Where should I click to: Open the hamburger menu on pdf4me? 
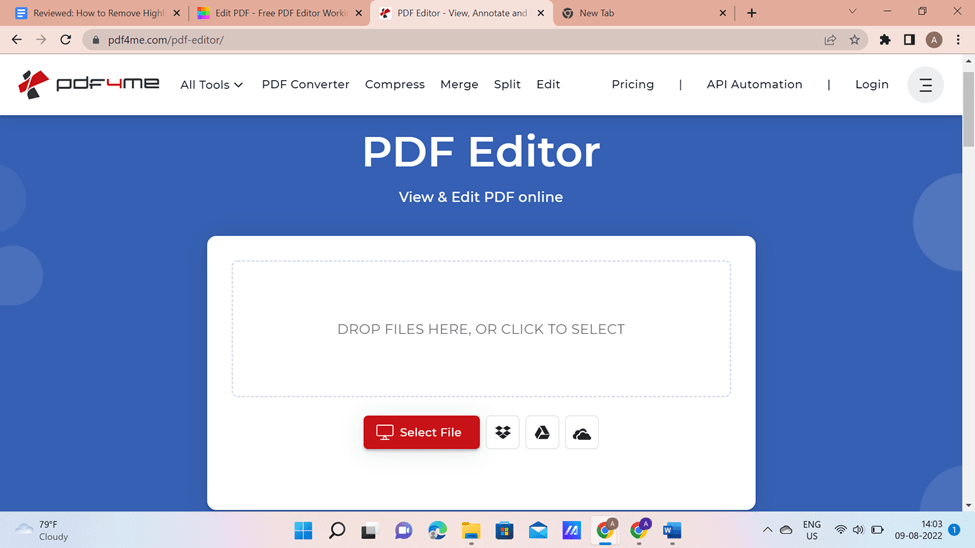click(x=925, y=85)
